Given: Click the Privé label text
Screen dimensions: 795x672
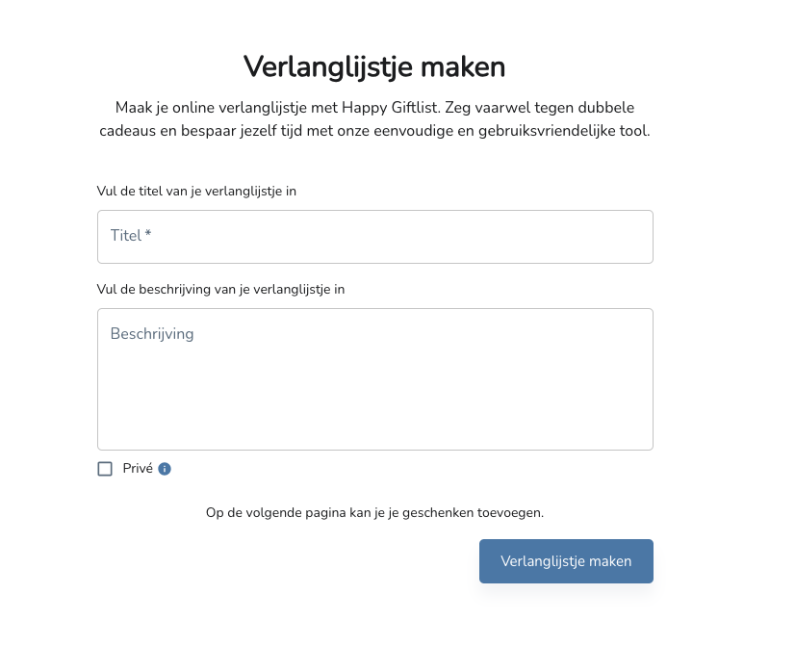Looking at the screenshot, I should coord(138,469).
